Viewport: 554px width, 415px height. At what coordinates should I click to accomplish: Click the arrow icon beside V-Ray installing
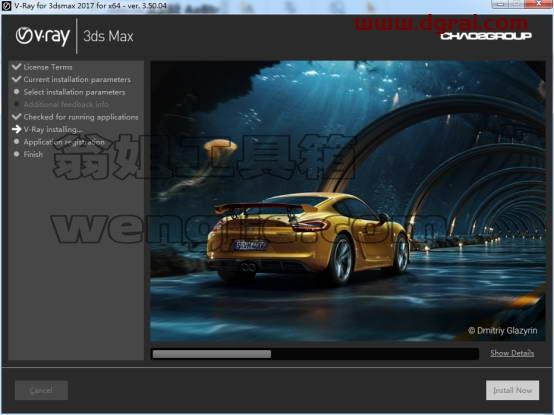16,129
